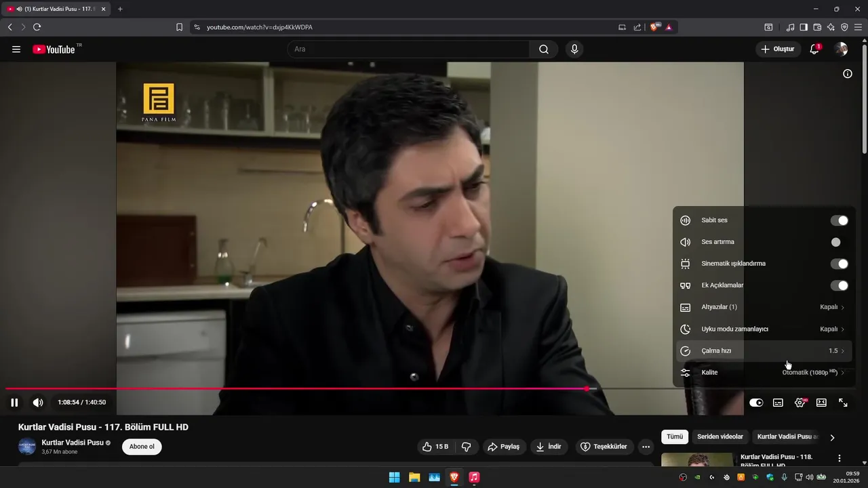868x488 pixels.
Task: Open Brave VPN shield icon
Action: [x=844, y=27]
